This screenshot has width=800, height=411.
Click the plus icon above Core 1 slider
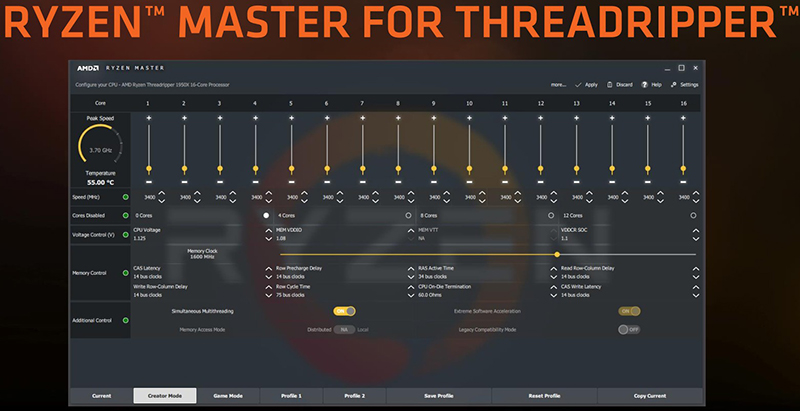(x=148, y=118)
